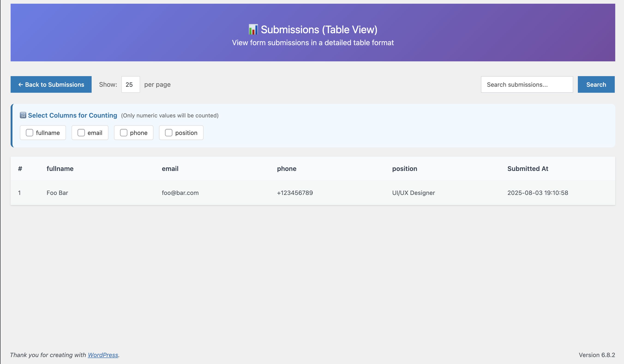Select the Foo Bar name cell
Viewport: 624px width, 364px height.
click(x=57, y=193)
